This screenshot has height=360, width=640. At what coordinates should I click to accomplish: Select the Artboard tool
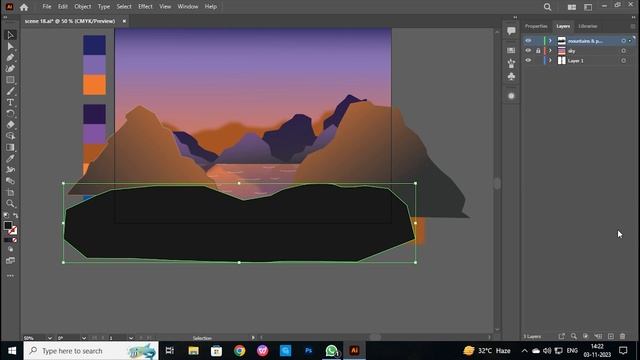[11, 192]
